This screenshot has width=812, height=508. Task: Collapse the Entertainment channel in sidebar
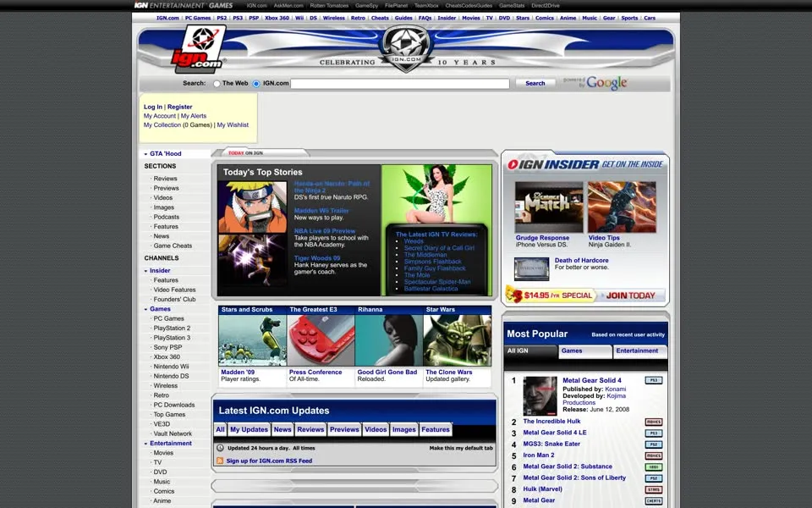click(x=145, y=444)
